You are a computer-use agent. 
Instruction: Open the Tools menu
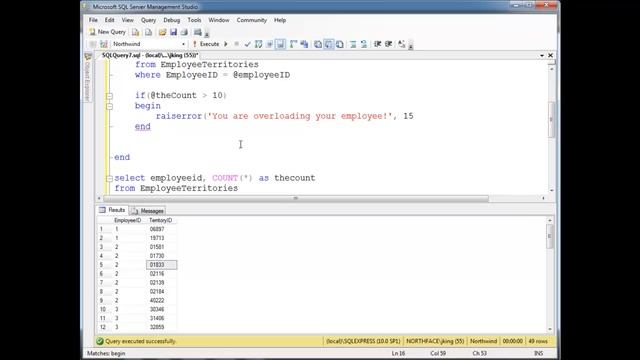(x=194, y=20)
